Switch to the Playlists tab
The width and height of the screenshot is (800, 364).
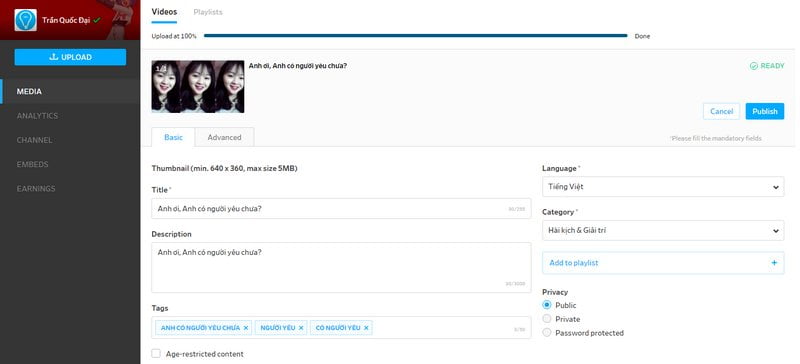(x=208, y=12)
